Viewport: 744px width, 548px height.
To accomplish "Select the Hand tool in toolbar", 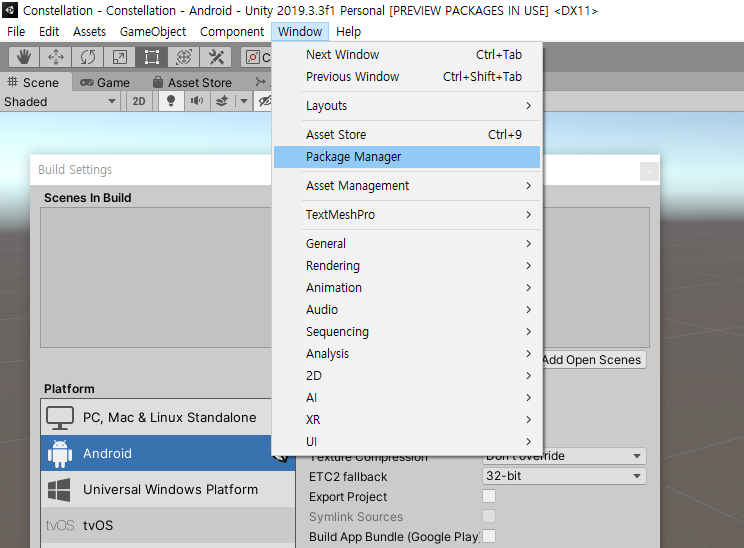I will pyautogui.click(x=24, y=57).
